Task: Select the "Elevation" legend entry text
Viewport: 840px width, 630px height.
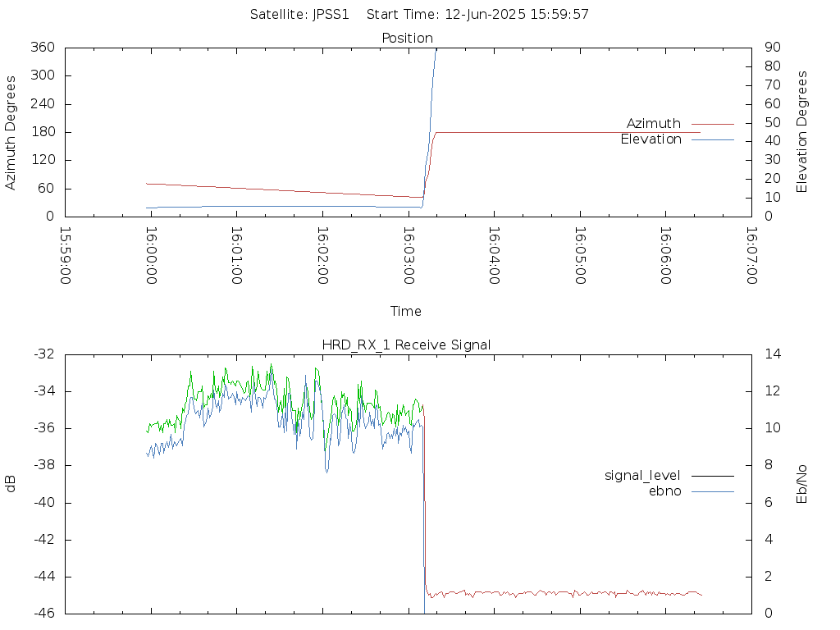Action: [651, 139]
